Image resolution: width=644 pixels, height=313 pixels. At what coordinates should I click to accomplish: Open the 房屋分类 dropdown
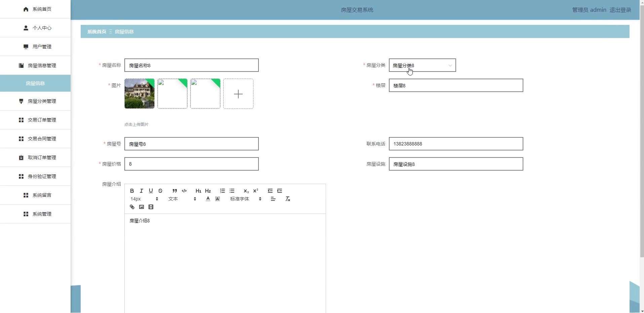[422, 65]
